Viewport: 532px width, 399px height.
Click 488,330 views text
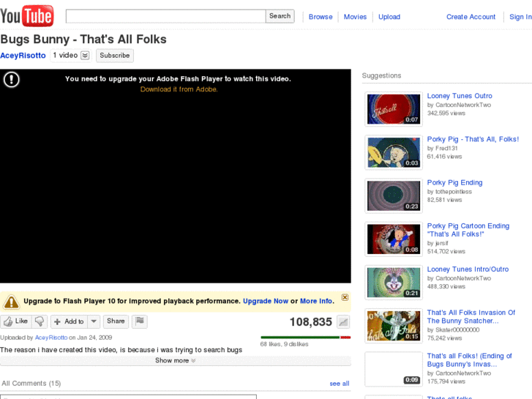click(446, 286)
